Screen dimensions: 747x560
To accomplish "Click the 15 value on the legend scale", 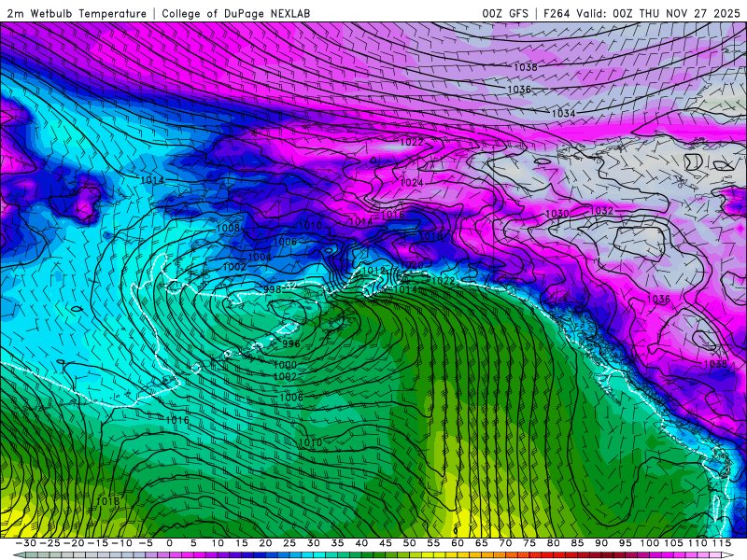I will pos(242,543).
